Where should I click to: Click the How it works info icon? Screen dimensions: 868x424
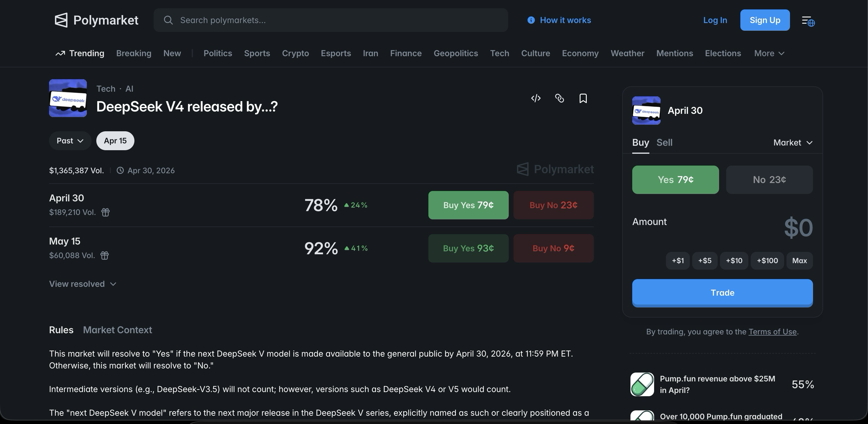tap(531, 20)
